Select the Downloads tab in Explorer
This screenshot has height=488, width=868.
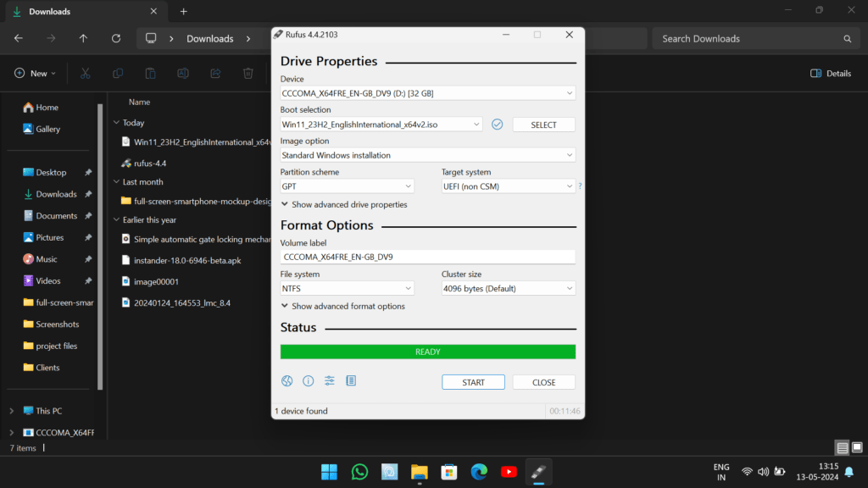85,12
